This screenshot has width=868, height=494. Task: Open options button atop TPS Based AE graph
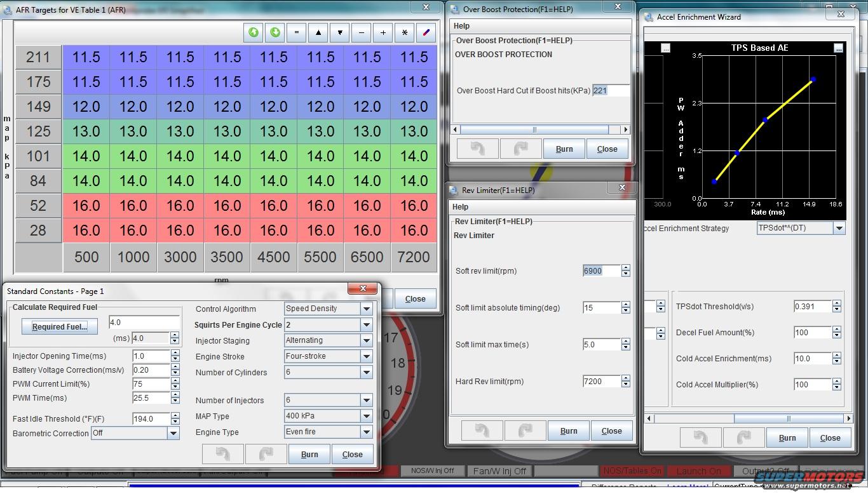pyautogui.click(x=838, y=48)
